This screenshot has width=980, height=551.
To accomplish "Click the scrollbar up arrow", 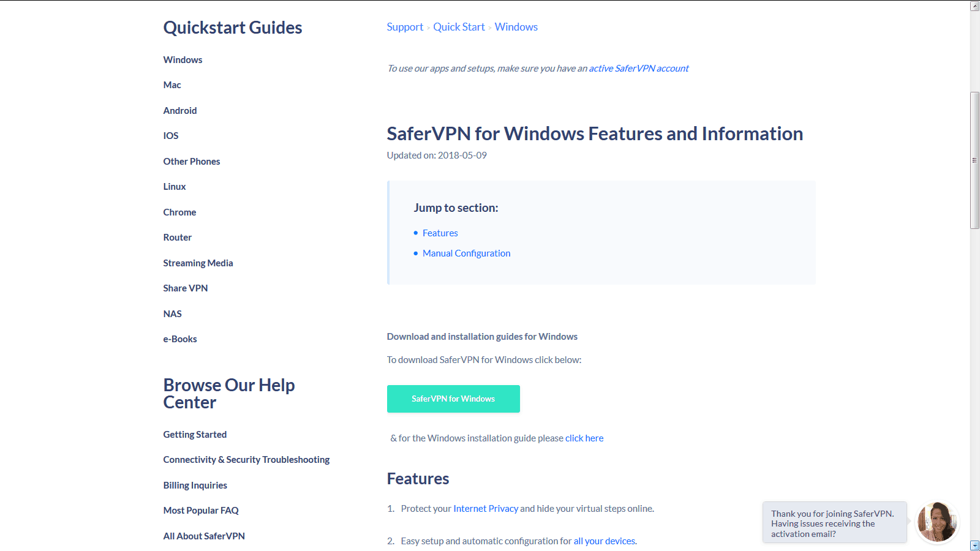I will coord(975,6).
